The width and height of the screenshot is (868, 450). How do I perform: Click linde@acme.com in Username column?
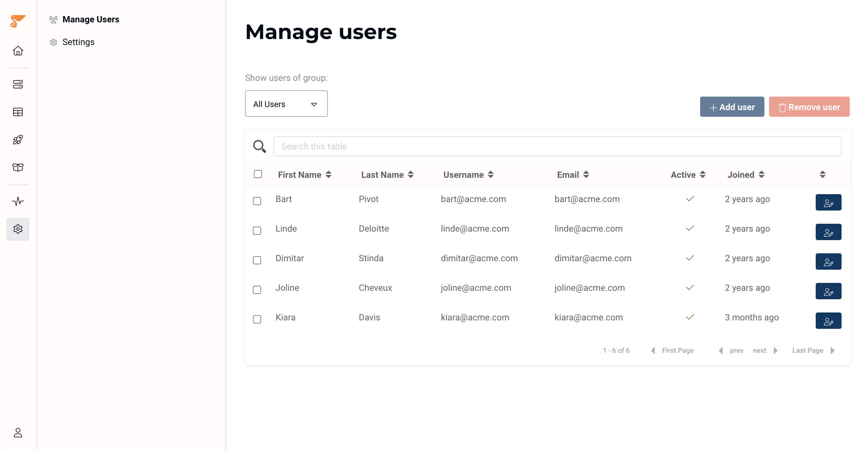[474, 229]
